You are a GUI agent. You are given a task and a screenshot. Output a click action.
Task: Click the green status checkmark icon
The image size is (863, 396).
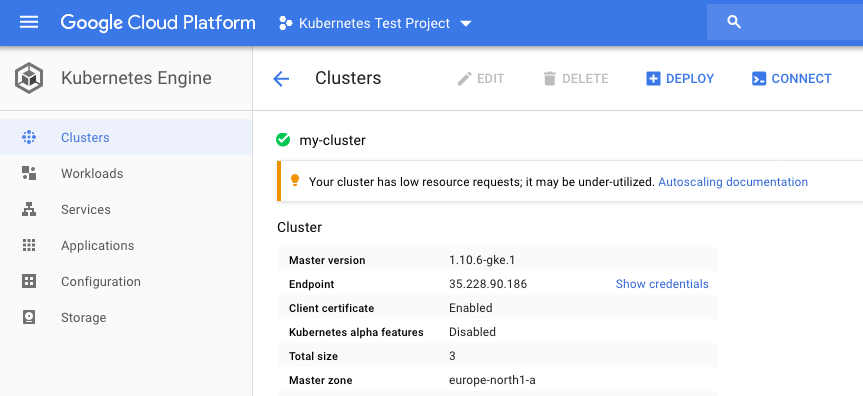pos(283,140)
